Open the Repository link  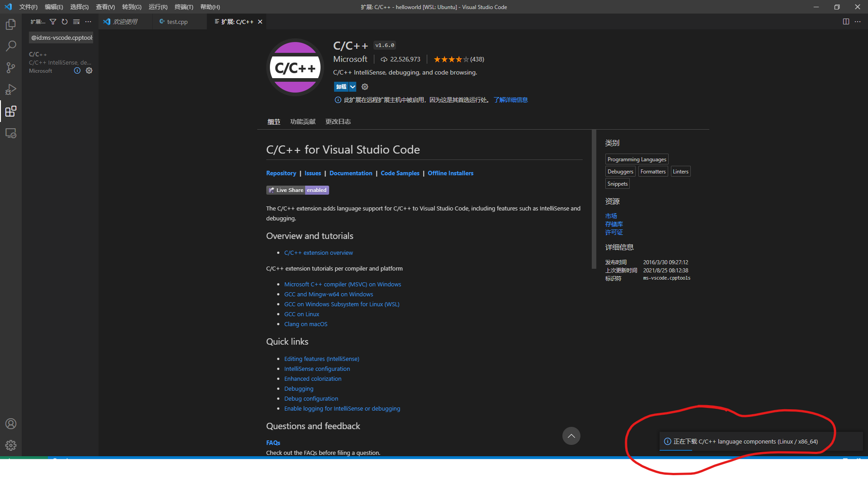[x=281, y=173]
